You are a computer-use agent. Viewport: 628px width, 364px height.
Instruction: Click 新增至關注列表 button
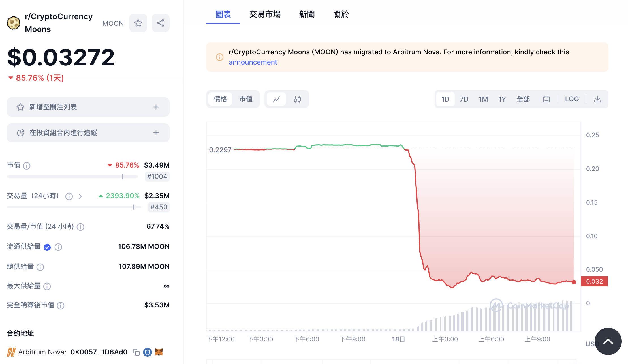point(88,107)
